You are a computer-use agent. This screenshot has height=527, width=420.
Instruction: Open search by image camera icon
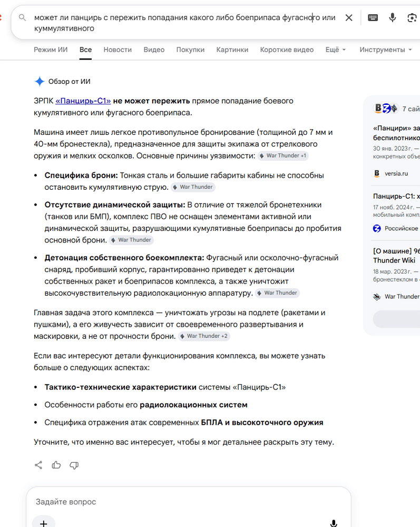(412, 18)
